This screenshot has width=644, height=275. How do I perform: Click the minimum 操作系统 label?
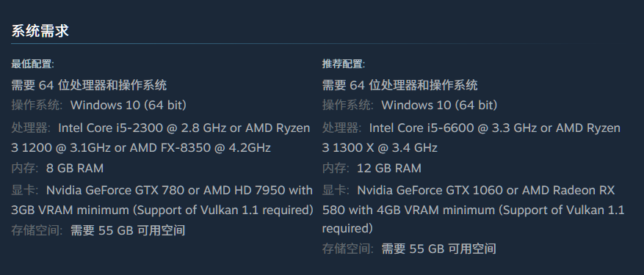[x=37, y=105]
